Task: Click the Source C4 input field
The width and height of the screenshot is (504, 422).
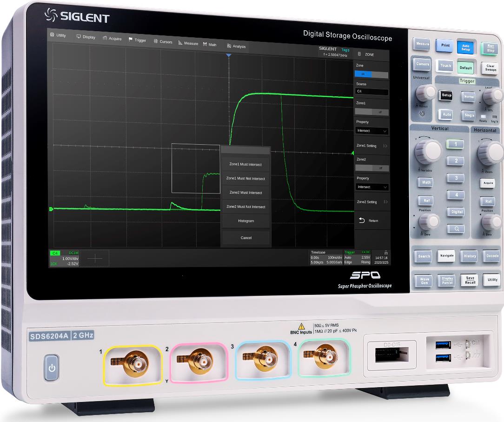Action: (371, 92)
